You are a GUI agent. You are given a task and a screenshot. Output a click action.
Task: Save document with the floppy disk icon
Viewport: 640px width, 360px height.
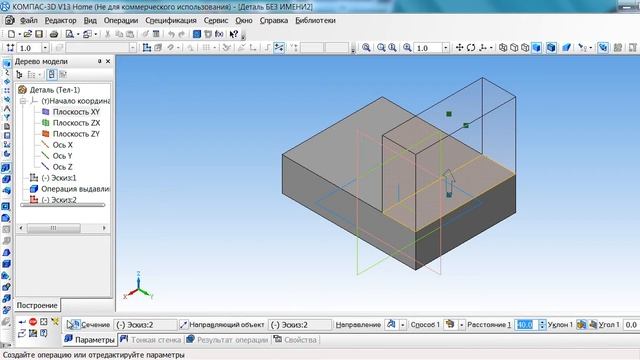coord(39,34)
